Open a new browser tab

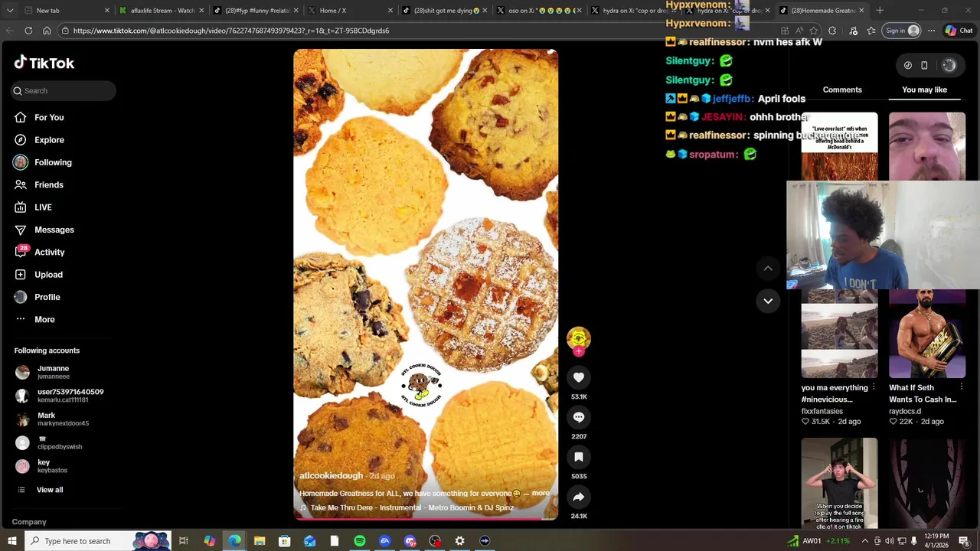click(880, 11)
